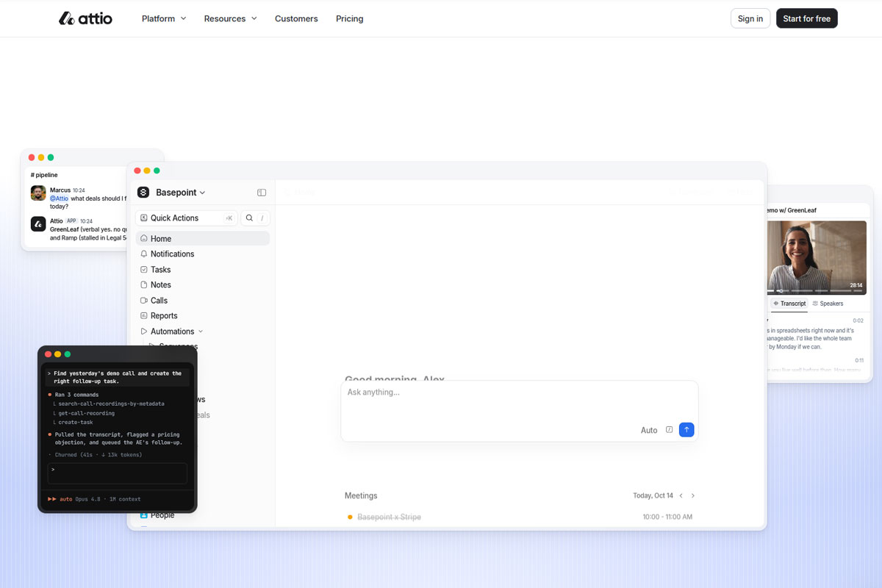Image resolution: width=882 pixels, height=588 pixels.
Task: Select Home in the sidebar
Action: [x=202, y=239]
